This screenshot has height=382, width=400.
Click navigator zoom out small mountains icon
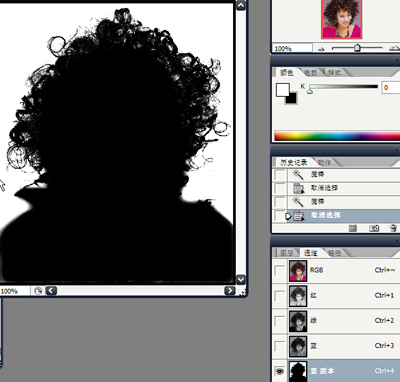(321, 49)
